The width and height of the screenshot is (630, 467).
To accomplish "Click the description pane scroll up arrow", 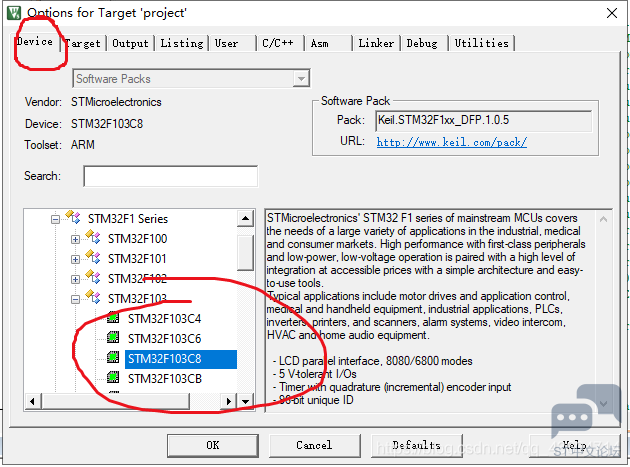I will coord(603,219).
